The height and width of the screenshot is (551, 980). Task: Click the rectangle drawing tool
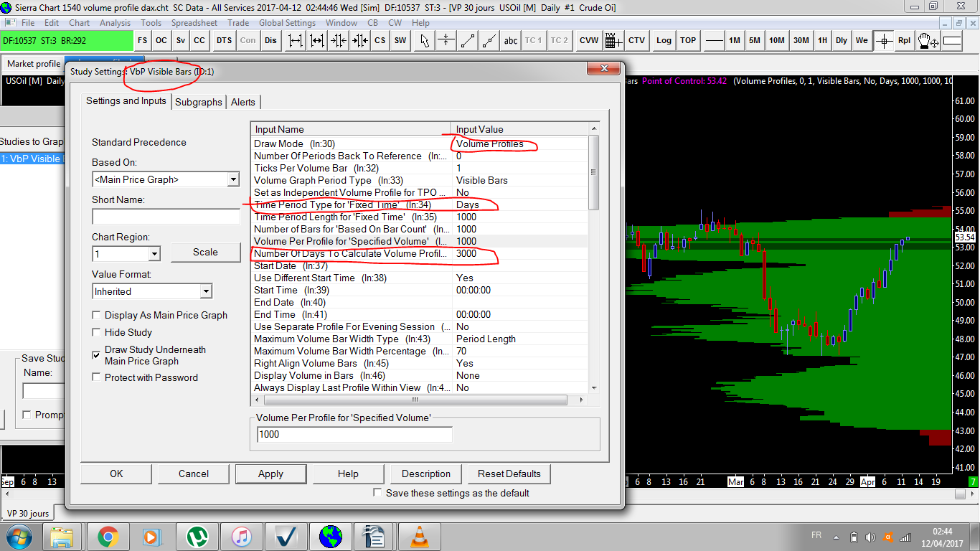tap(952, 41)
